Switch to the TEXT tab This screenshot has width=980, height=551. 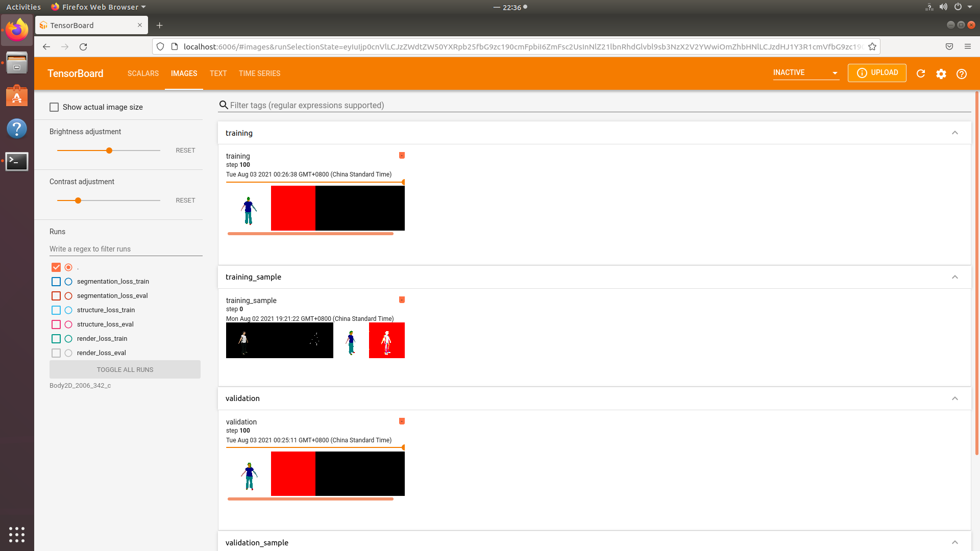(218, 73)
